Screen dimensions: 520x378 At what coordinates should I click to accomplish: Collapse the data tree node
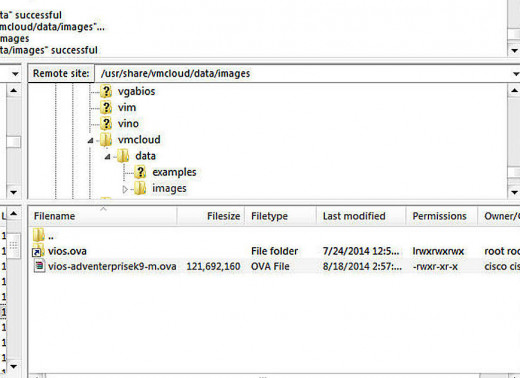point(107,156)
